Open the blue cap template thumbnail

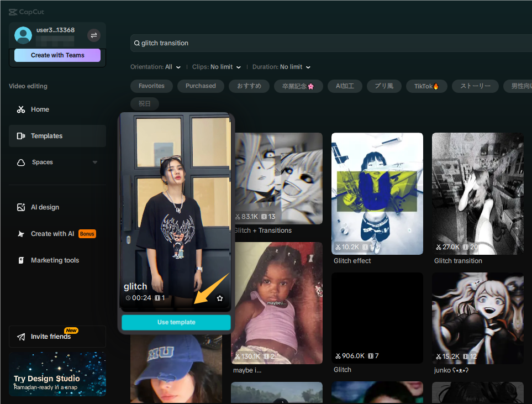tap(176, 369)
